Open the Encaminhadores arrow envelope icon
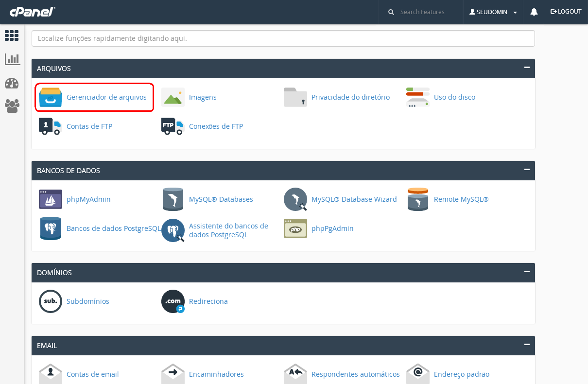The width and height of the screenshot is (588, 384). tap(173, 373)
